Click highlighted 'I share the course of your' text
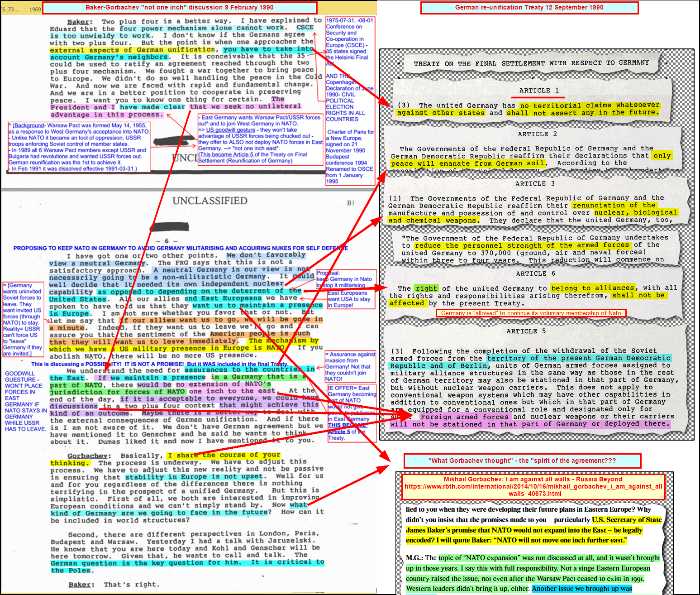Screen dimensions: 700x595 224,455
